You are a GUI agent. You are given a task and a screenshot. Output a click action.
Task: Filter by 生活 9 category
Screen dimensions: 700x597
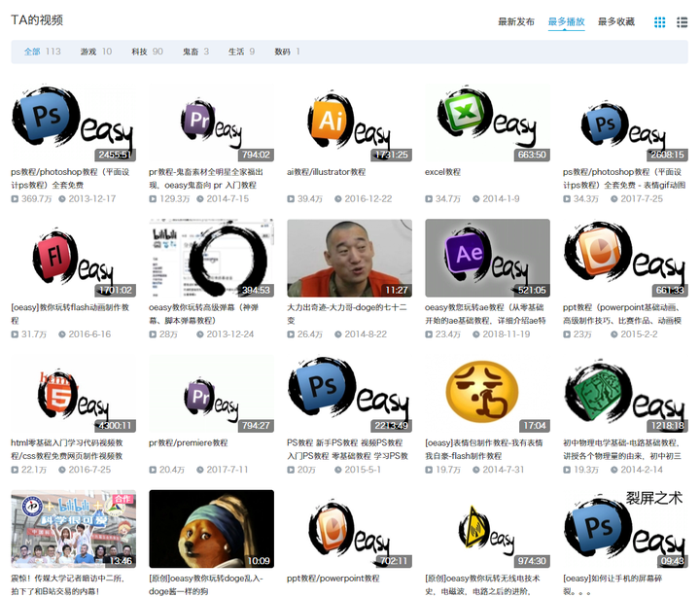[x=241, y=52]
